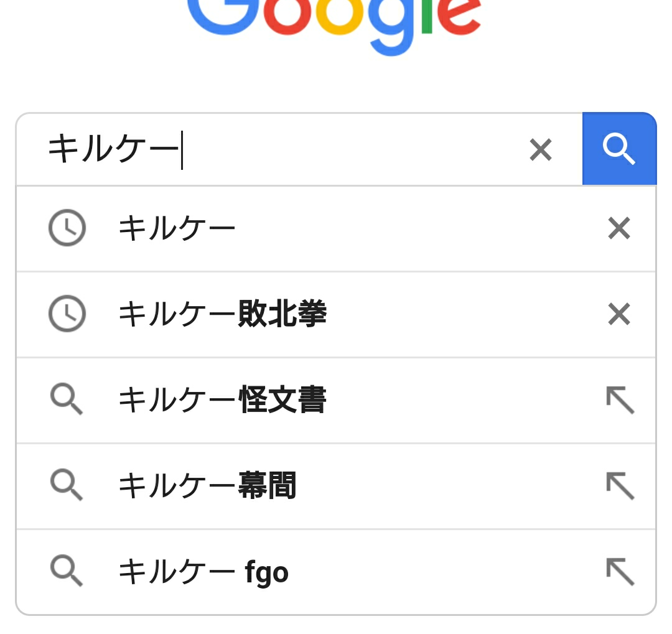Click magnifier icon beside キルケー fgo
672x634 pixels.
[x=66, y=571]
